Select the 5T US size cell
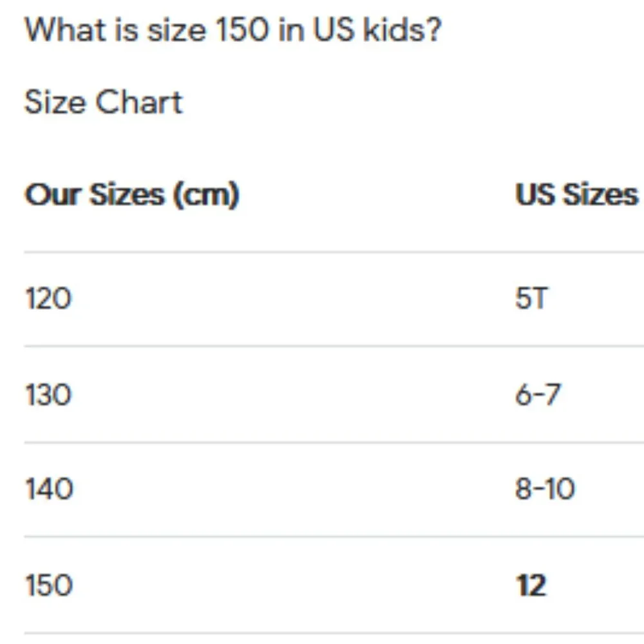The width and height of the screenshot is (644, 644). coord(531,298)
